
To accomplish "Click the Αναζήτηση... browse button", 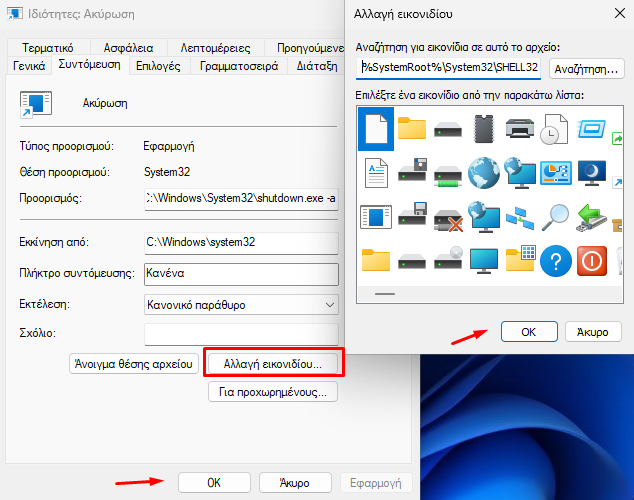I will click(586, 69).
